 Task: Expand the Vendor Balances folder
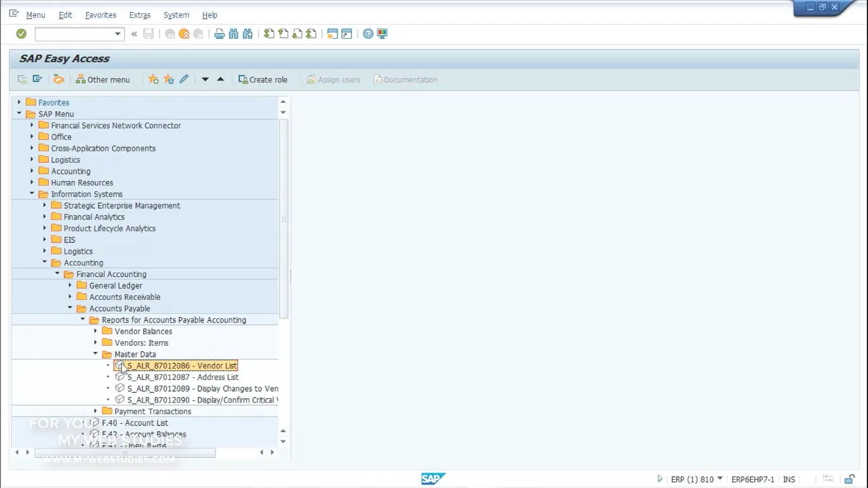click(95, 331)
